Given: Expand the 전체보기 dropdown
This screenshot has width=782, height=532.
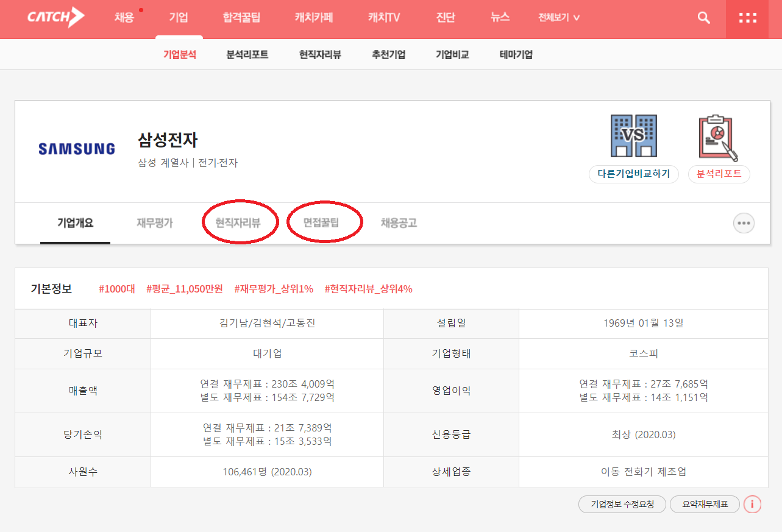Looking at the screenshot, I should [559, 18].
